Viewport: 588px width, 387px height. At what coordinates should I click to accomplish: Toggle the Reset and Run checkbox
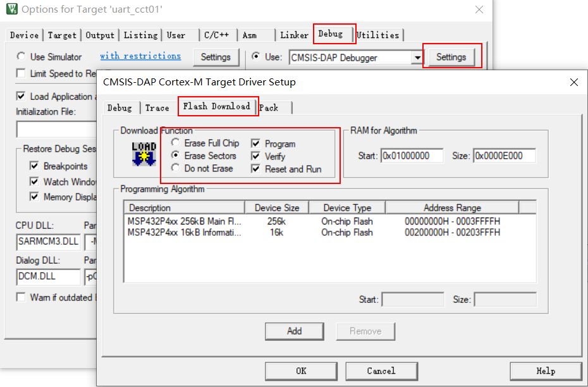tap(256, 169)
